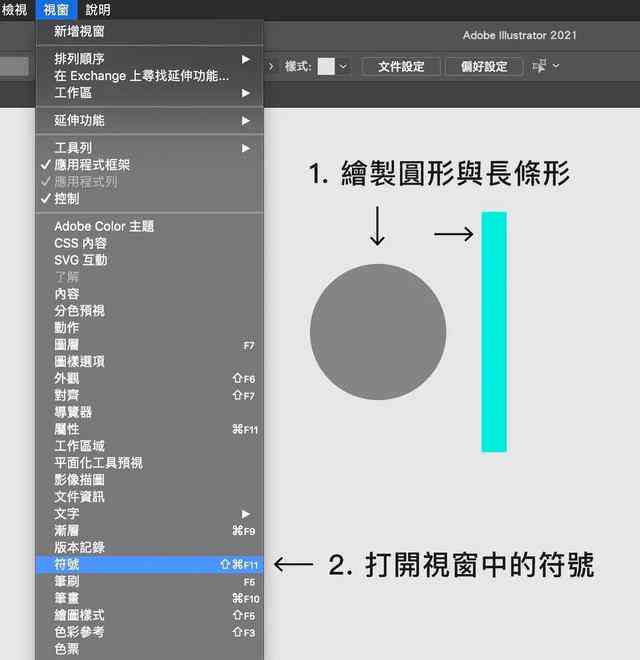The image size is (640, 660).
Task: Open the 樣式 dropdown arrow
Action: tap(344, 67)
